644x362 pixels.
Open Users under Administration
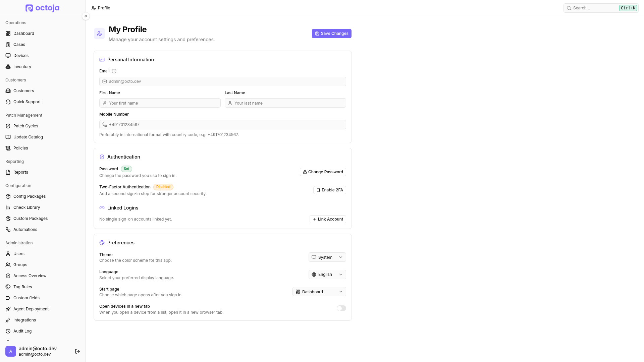click(43, 254)
